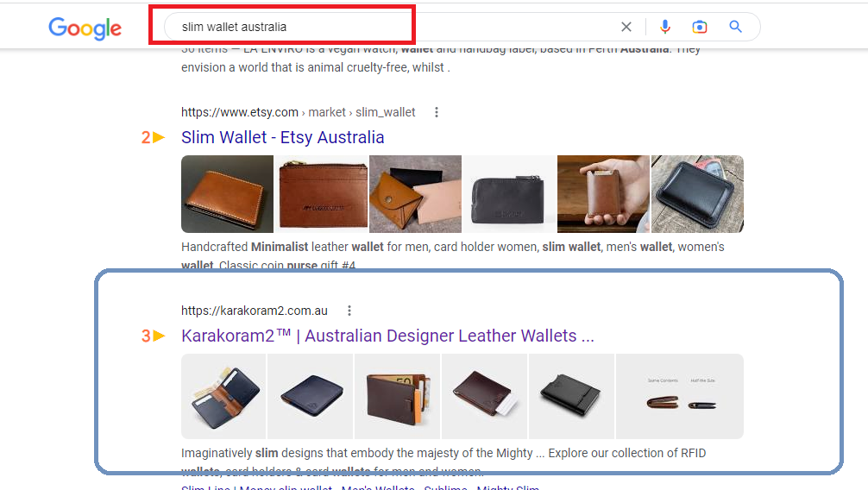Open three-dot menu beside karakoram2.com.au

click(x=349, y=311)
